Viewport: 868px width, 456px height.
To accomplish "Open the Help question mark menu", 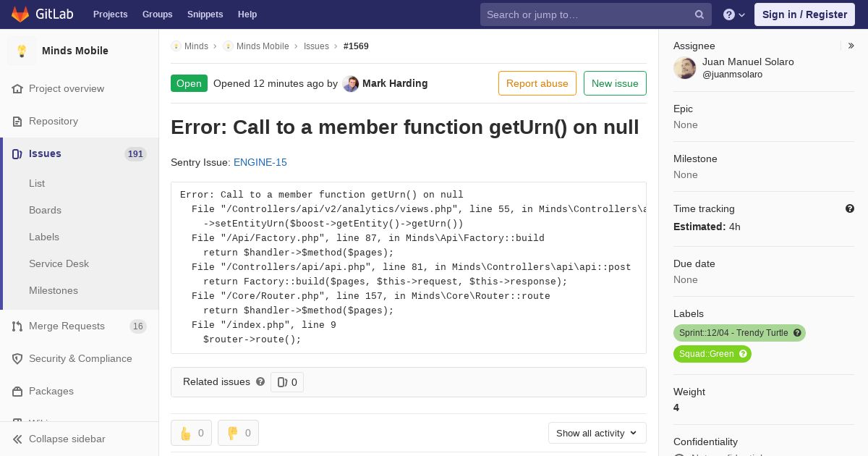I will (x=734, y=14).
